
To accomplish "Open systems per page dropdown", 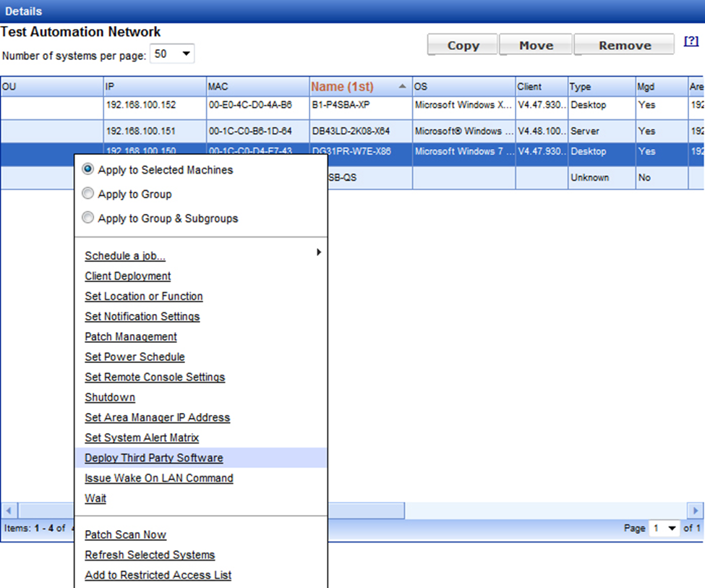I will point(172,54).
